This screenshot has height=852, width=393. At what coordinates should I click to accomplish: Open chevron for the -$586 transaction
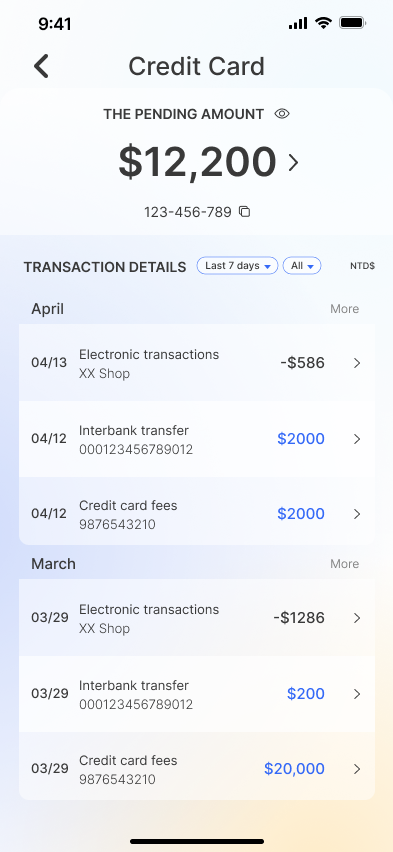[357, 363]
